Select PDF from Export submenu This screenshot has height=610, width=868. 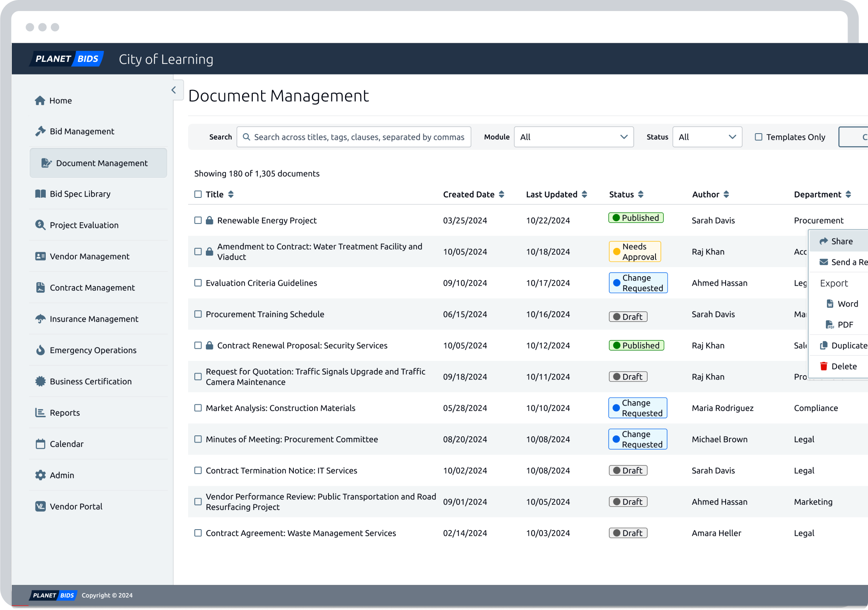[x=844, y=324]
